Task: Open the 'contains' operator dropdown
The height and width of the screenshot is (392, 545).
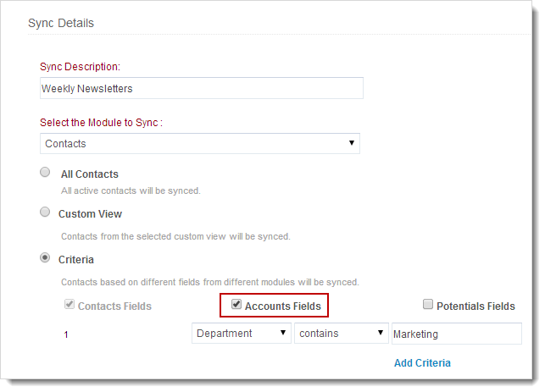Action: point(342,334)
